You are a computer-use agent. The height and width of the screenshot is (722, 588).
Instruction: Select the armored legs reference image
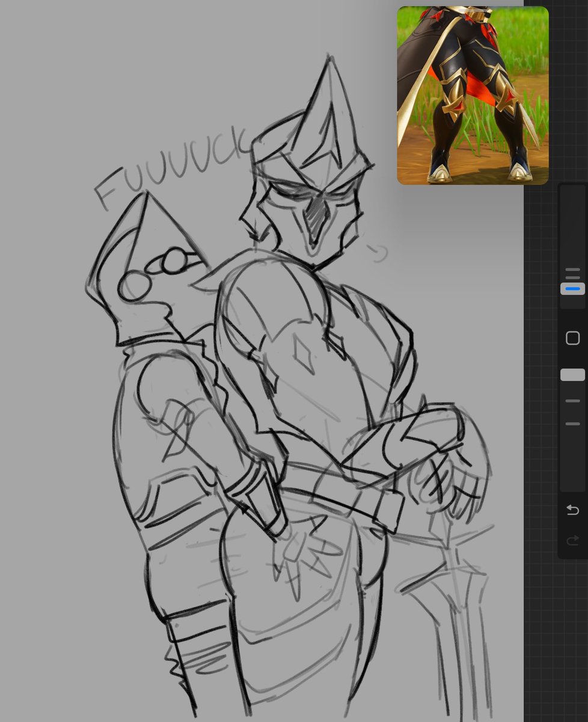473,95
